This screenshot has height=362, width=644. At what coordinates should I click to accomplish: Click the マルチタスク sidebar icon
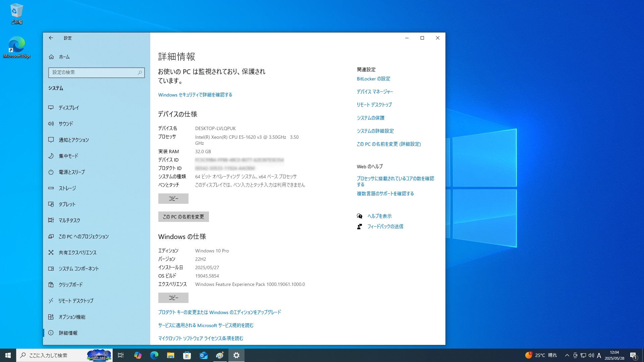tap(51, 220)
